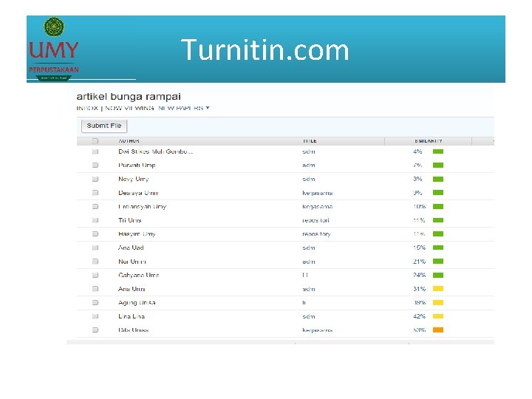The image size is (532, 399).
Task: Click author name Agung Unisa
Action: coord(137,303)
